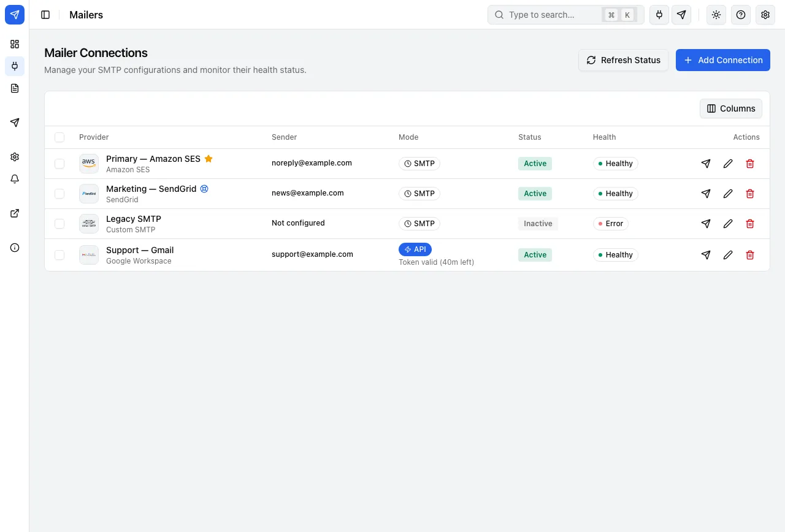Click the info circle icon in sidebar
Image resolution: width=785 pixels, height=532 pixels.
15,248
